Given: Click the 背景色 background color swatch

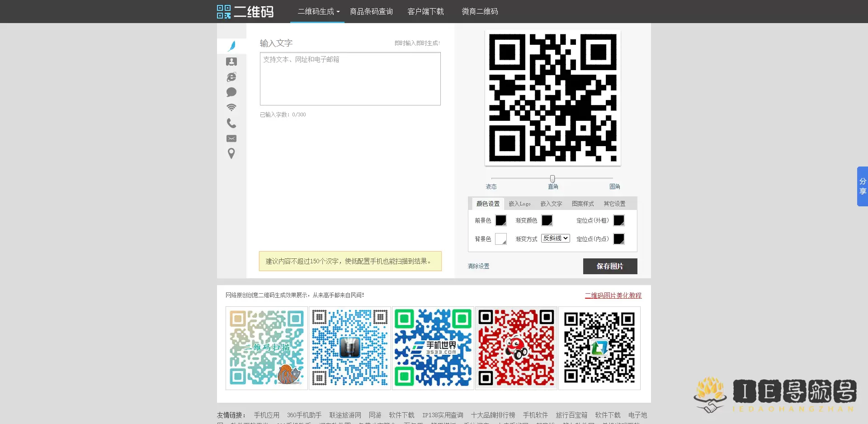Looking at the screenshot, I should pyautogui.click(x=501, y=239).
